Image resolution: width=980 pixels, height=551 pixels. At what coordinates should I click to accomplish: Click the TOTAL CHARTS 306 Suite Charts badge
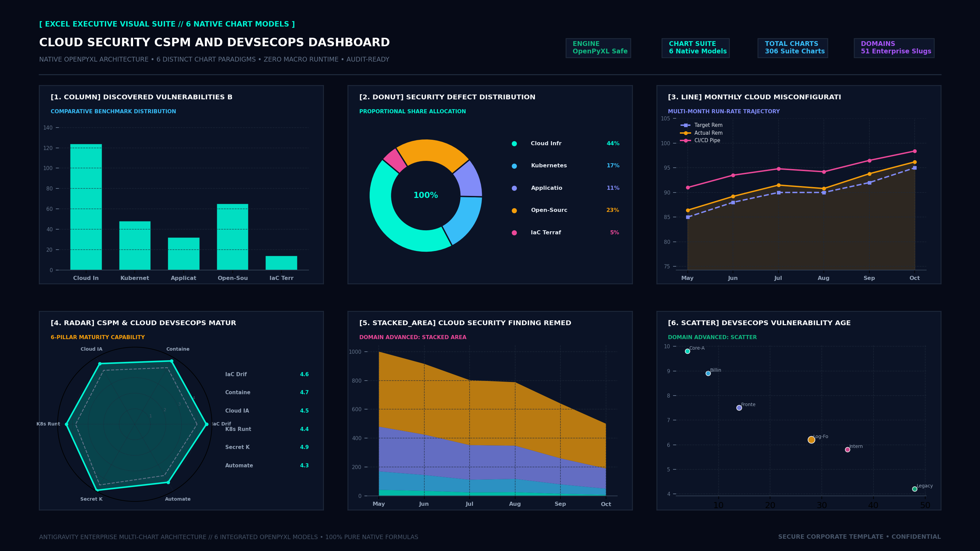[793, 48]
